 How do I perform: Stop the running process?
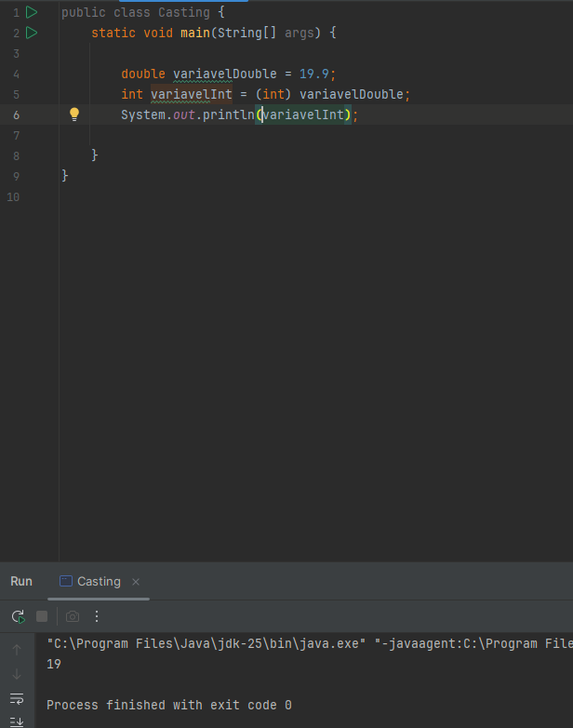[x=42, y=616]
